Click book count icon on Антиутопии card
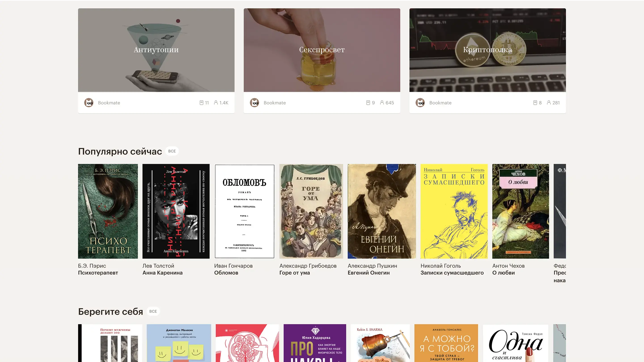This screenshot has width=644, height=362. pyautogui.click(x=201, y=103)
